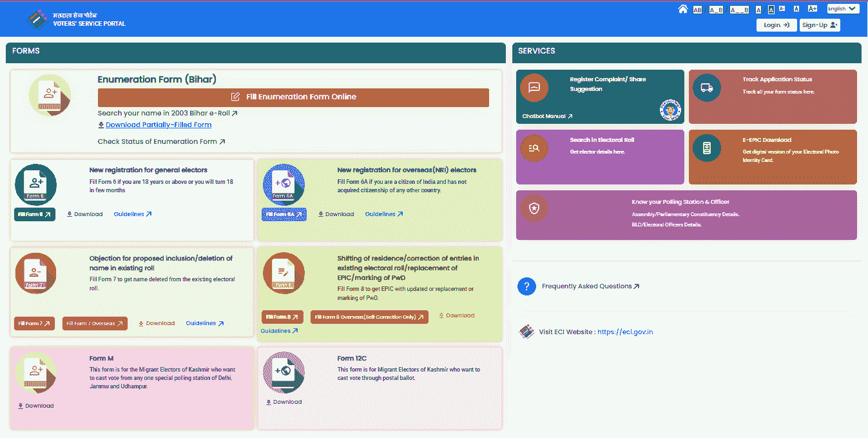Click the Track Application Status truck icon
The height and width of the screenshot is (438, 868).
tap(706, 88)
